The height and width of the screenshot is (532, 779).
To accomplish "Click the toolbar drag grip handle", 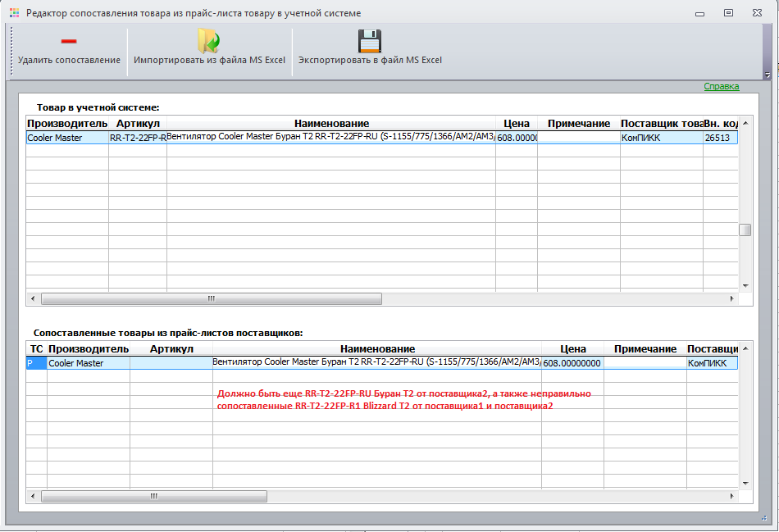I will (11, 52).
